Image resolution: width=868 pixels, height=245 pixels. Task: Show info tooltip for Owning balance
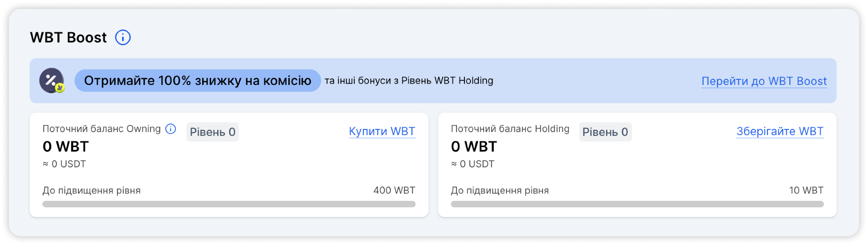[x=170, y=129]
